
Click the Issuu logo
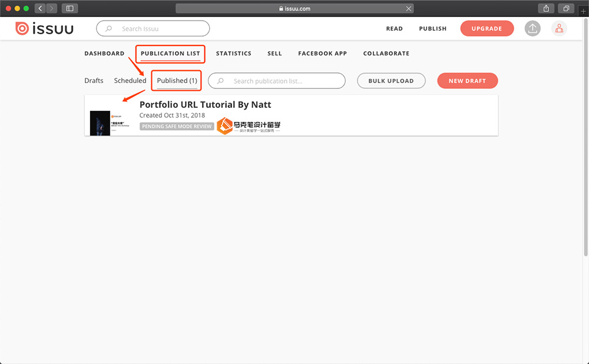[x=44, y=28]
